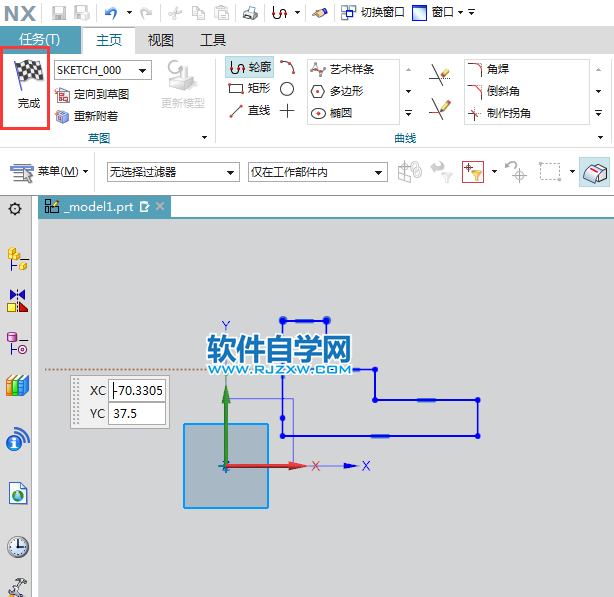Open the resource bar settings gear

click(15, 209)
